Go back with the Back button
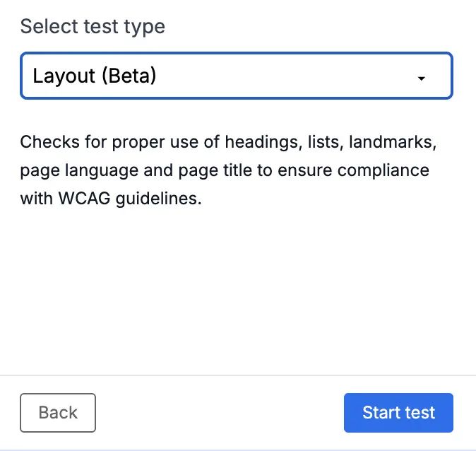Viewport: 476px width, 451px height. click(58, 413)
